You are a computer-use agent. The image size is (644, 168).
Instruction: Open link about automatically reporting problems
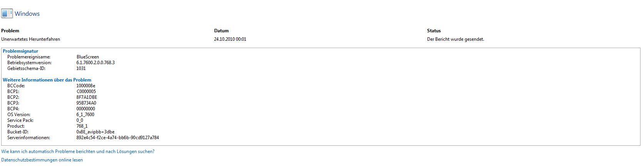click(x=78, y=151)
